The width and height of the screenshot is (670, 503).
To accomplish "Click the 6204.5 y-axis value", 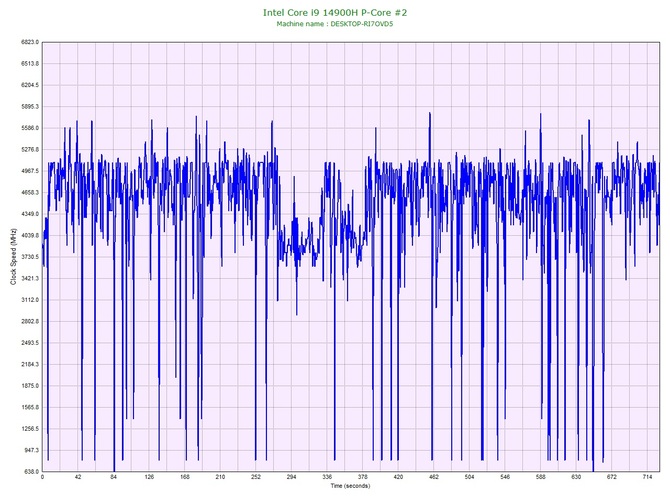I will click(x=30, y=85).
